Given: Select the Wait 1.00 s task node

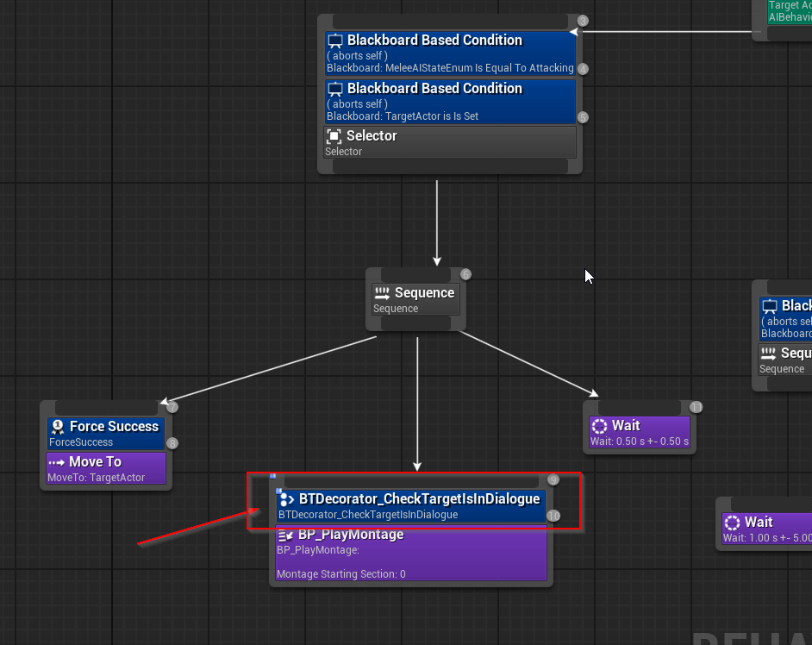Looking at the screenshot, I should click(x=767, y=529).
